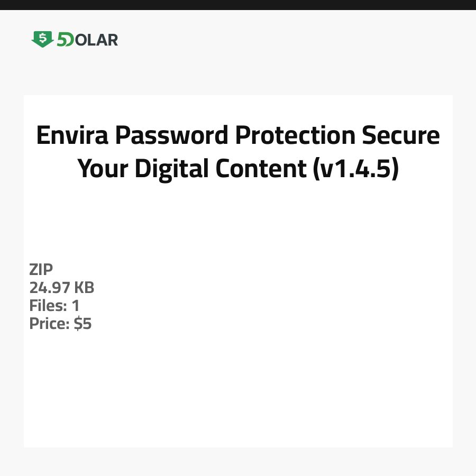Click the "Price:" label
Image resolution: width=476 pixels, height=476 pixels.
click(49, 324)
